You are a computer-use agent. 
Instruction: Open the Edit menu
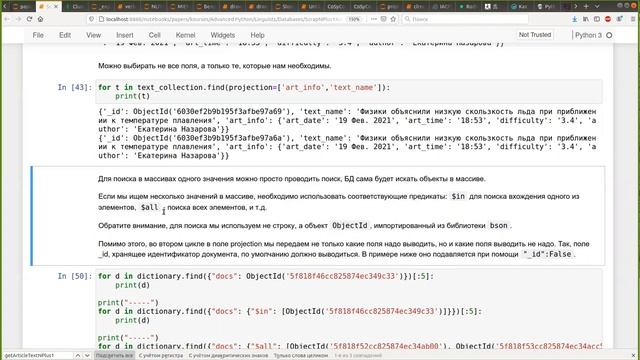(x=65, y=35)
